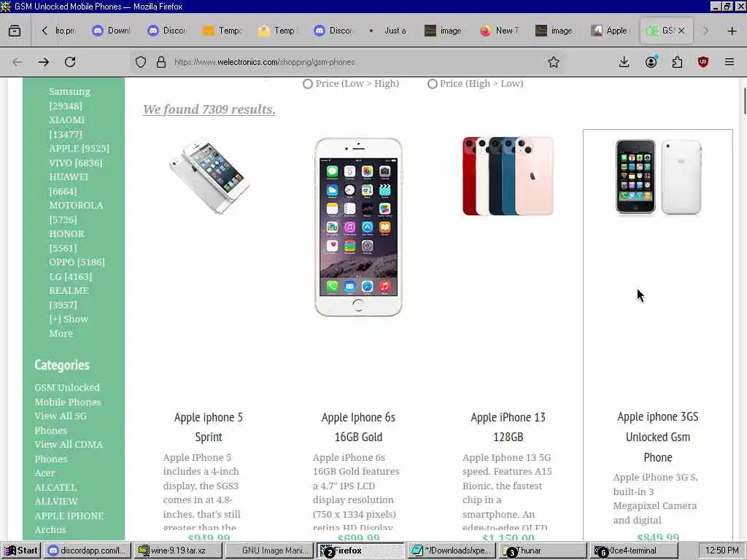
Task: Open uBlock Origin extension icon
Action: coord(703,62)
